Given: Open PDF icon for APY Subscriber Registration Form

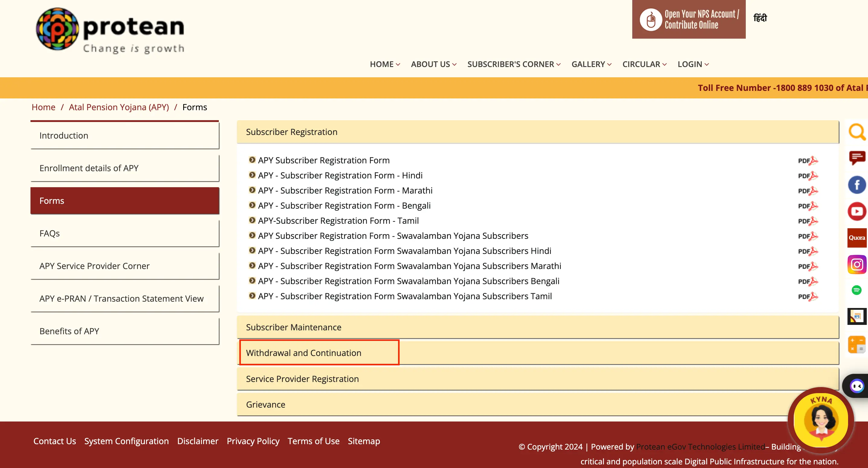Looking at the screenshot, I should [x=808, y=161].
